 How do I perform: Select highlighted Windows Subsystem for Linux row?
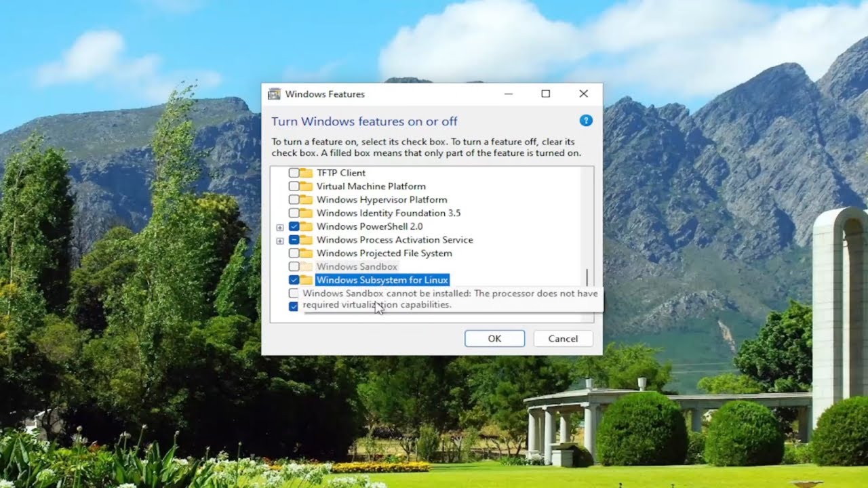pos(382,280)
